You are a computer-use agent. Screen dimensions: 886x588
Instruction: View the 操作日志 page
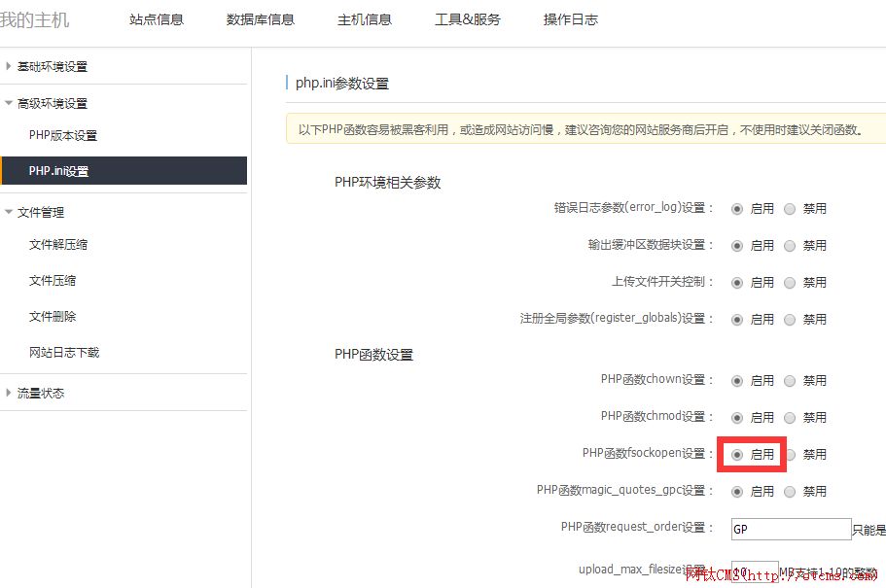click(x=570, y=17)
